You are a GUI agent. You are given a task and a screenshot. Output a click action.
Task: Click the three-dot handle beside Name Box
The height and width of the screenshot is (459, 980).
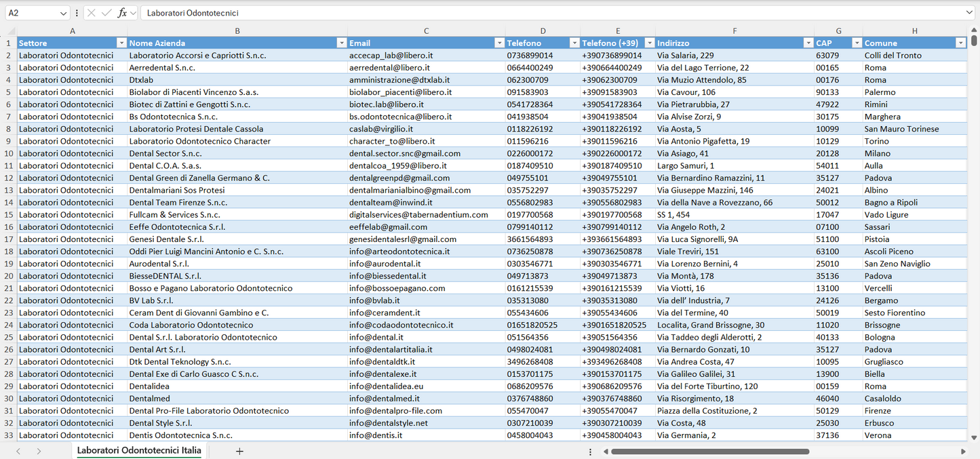tap(77, 13)
